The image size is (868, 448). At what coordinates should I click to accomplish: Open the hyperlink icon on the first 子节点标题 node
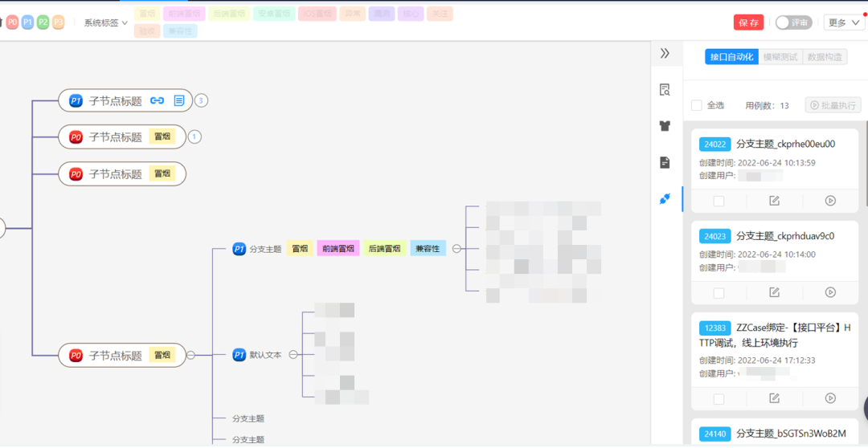158,100
